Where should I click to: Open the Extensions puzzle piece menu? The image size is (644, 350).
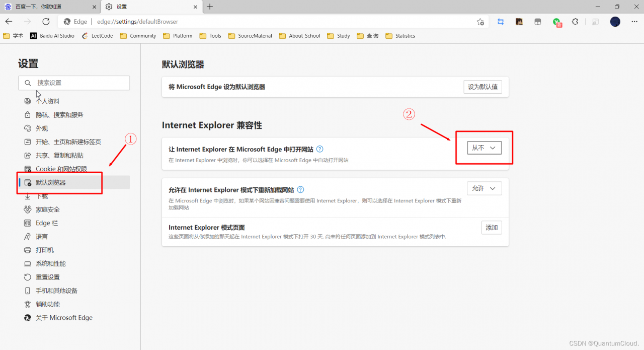(575, 22)
